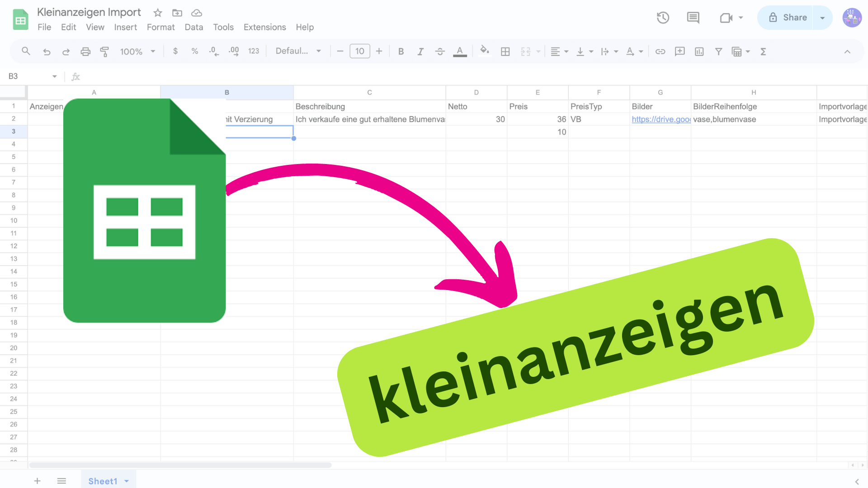Toggle bold formatting
Image resolution: width=868 pixels, height=488 pixels.
point(401,52)
